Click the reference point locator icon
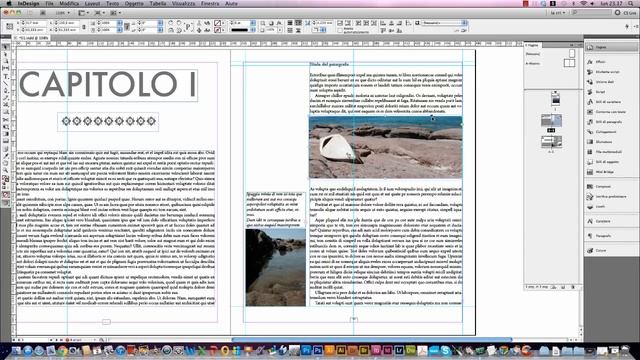Viewport: 640px width, 360px height. pos(9,27)
